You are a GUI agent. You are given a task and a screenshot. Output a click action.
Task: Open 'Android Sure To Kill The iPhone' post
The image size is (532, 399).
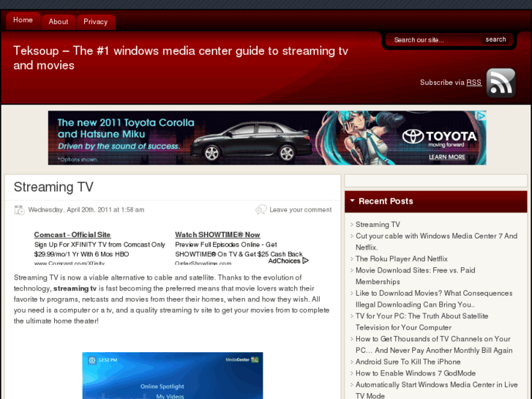click(408, 362)
